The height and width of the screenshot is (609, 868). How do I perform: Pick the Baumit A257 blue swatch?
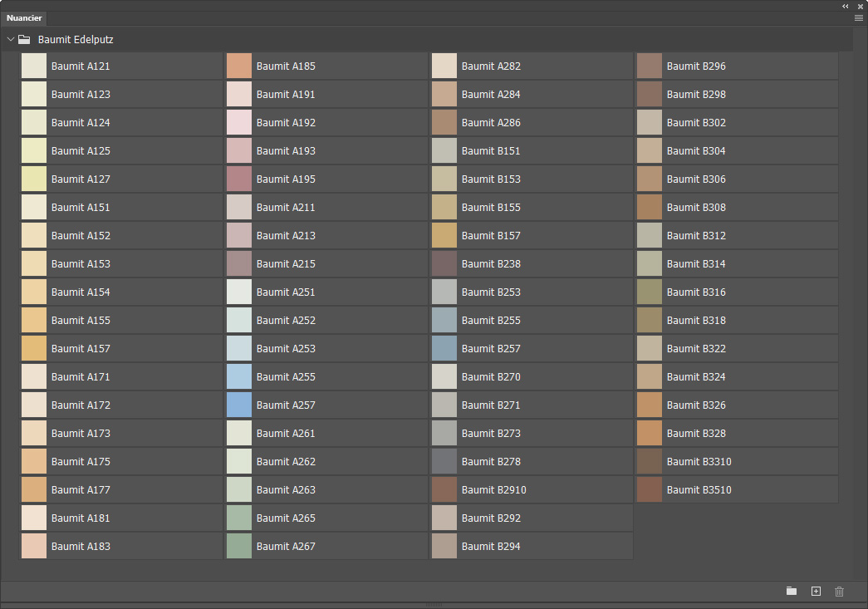[x=239, y=405]
